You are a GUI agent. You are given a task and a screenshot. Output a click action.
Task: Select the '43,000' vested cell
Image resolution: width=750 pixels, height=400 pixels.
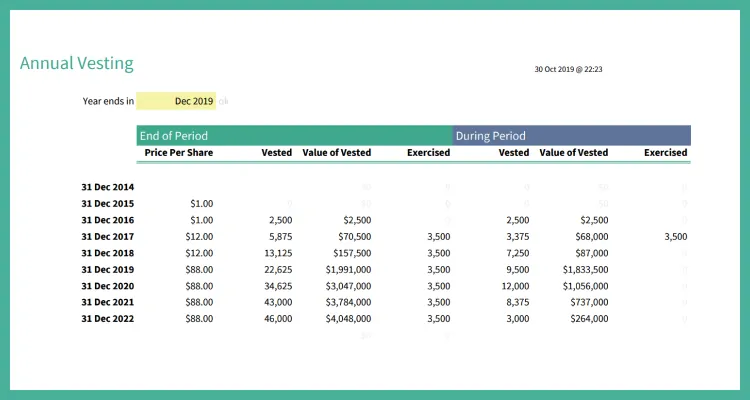[278, 302]
